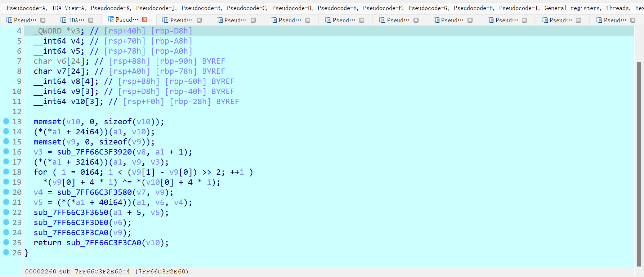Toggle breakpoint dot on line 20
The height and width of the screenshot is (277, 644).
tap(6, 192)
